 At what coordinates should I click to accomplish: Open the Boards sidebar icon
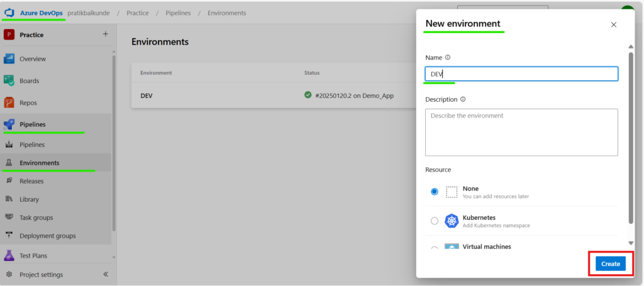9,81
